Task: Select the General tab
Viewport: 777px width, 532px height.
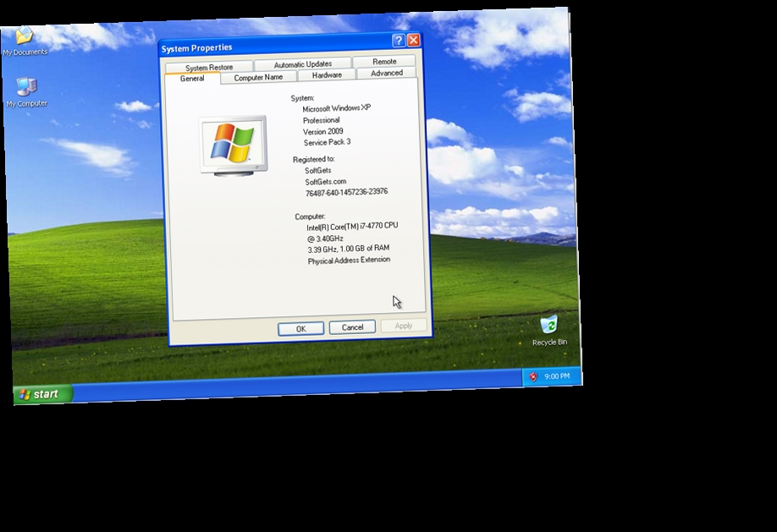Action: [x=192, y=79]
